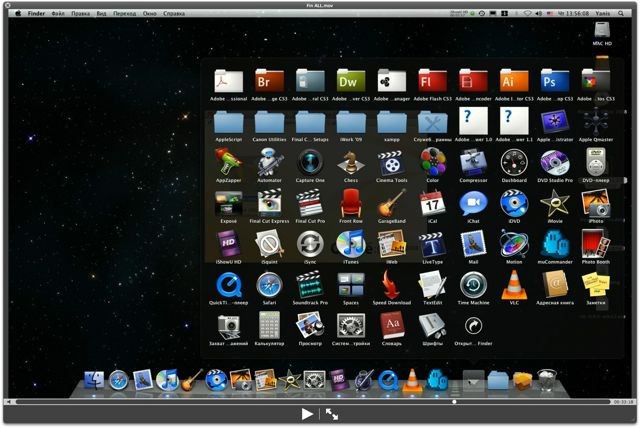640x428 pixels.
Task: Open iMovie star icon in grid
Action: 555,203
